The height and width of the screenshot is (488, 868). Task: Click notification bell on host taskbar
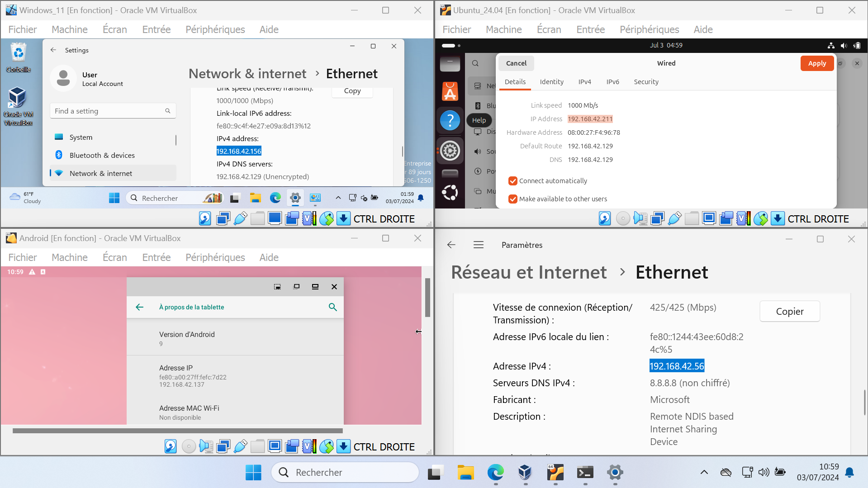coord(849,473)
